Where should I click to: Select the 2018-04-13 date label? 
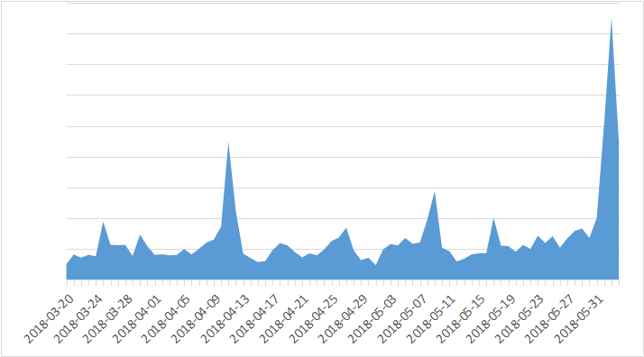tap(225, 319)
